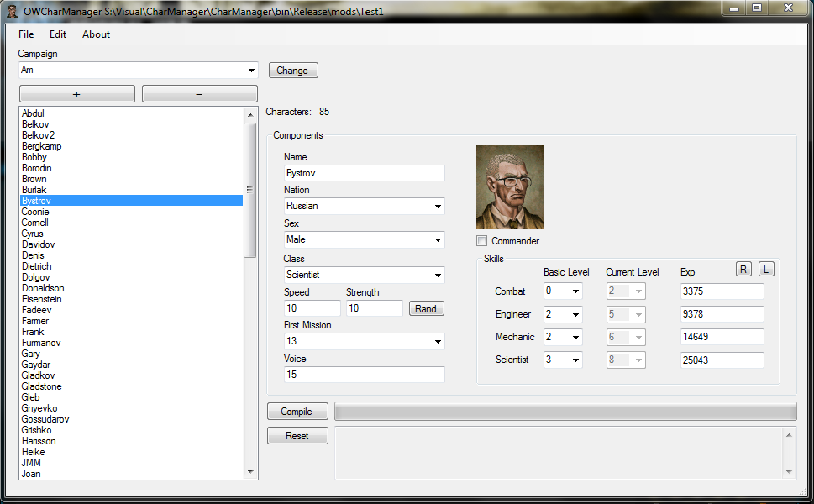This screenshot has height=504, width=814.
Task: Select Borodin in the character list
Action: coord(36,168)
